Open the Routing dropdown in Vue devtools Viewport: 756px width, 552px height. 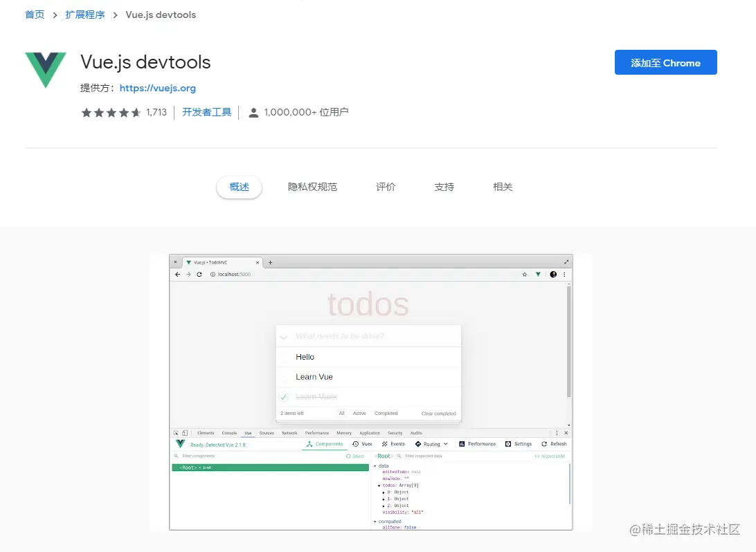coord(431,444)
